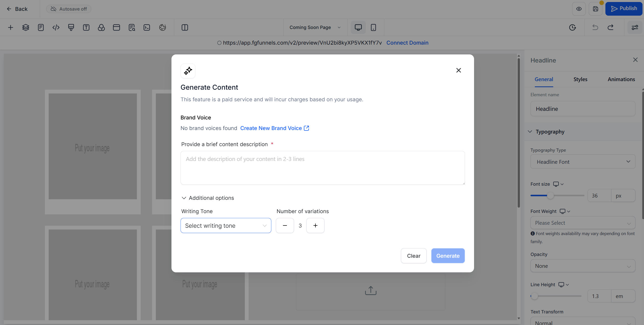Open the Coming Soon Page dropdown

click(315, 27)
